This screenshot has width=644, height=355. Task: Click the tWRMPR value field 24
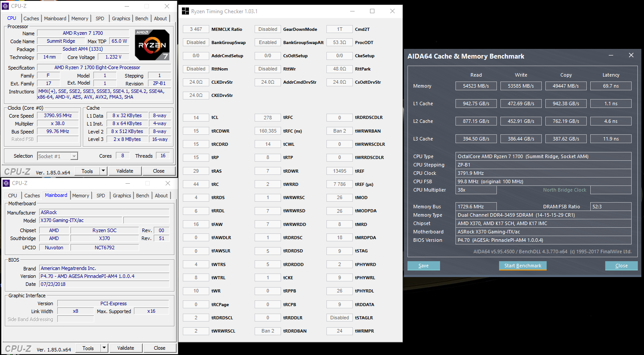click(x=340, y=331)
